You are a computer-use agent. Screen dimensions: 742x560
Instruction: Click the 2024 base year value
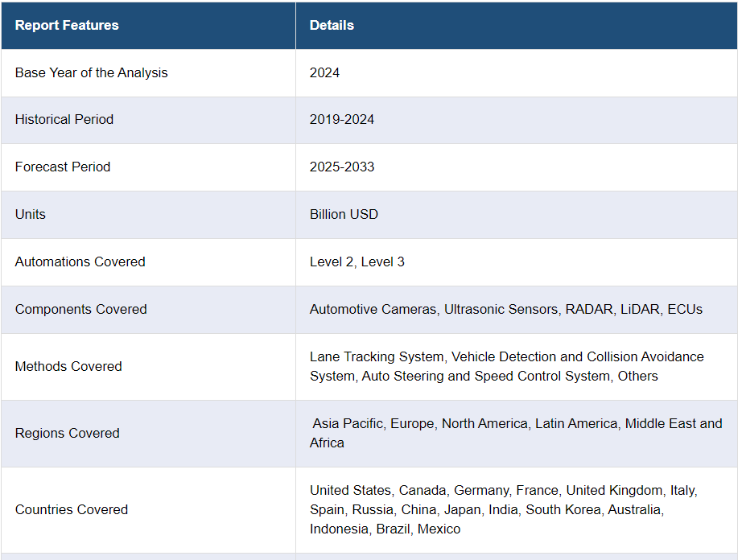[x=324, y=72]
